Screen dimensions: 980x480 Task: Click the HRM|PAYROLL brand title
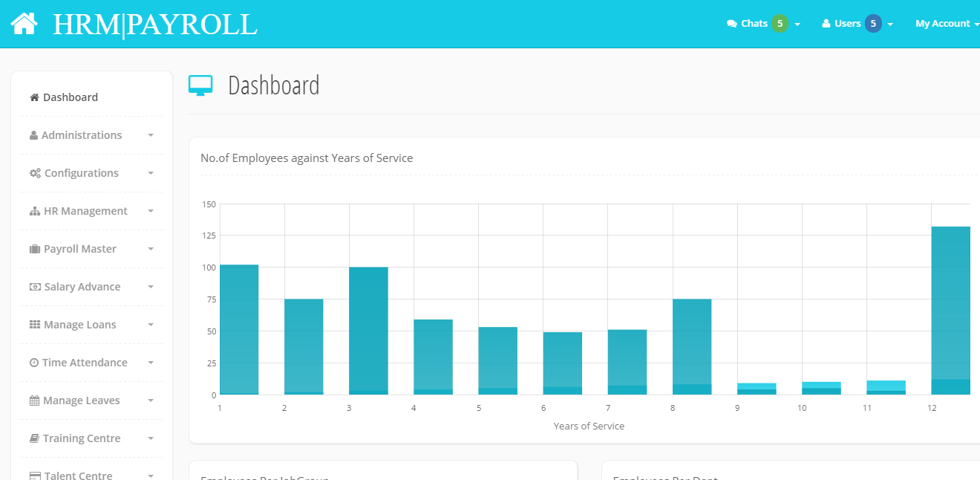(155, 25)
